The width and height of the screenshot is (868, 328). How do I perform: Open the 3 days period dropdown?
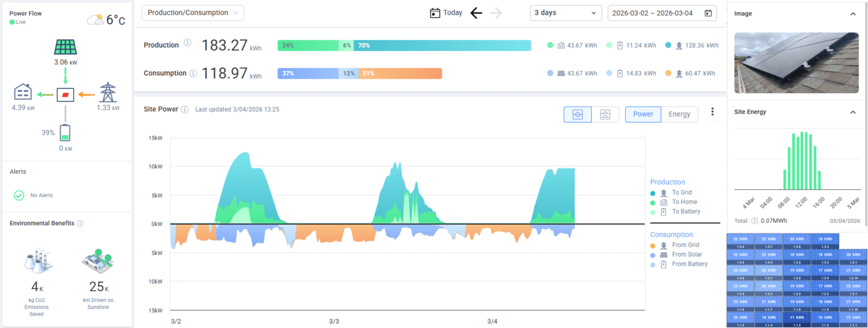pyautogui.click(x=565, y=13)
